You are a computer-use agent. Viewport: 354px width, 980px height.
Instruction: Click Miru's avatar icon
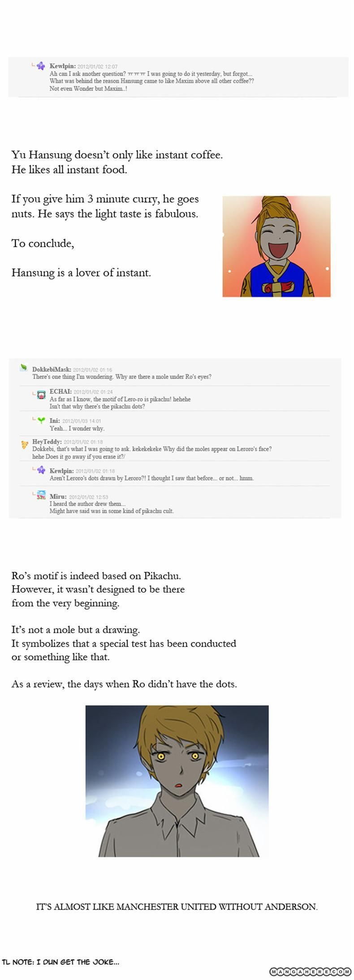(41, 495)
